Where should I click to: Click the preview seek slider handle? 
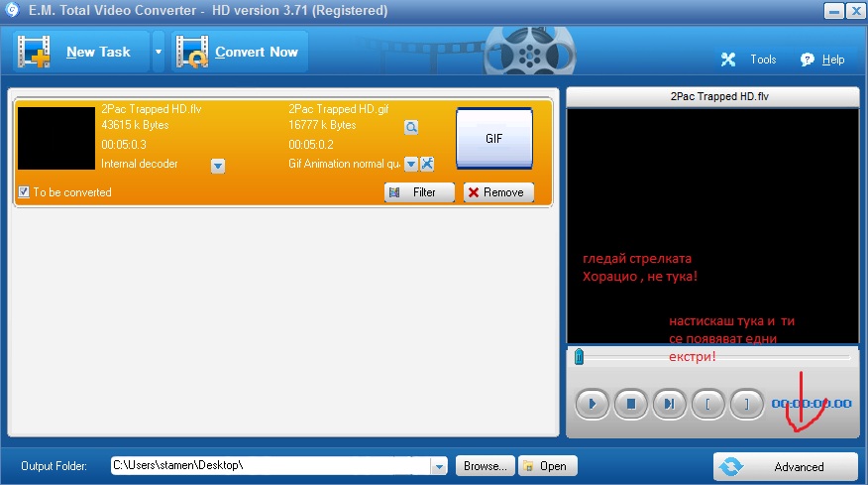point(579,356)
